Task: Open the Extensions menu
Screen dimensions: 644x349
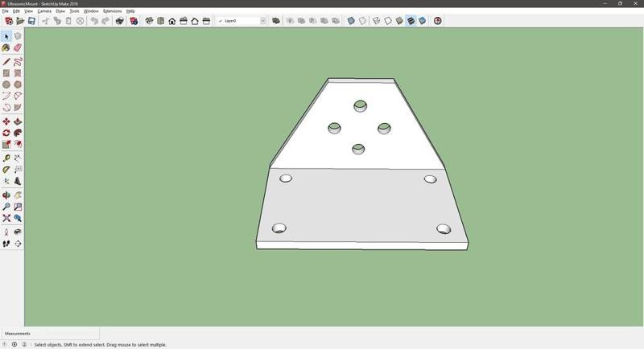Action: (x=113, y=11)
